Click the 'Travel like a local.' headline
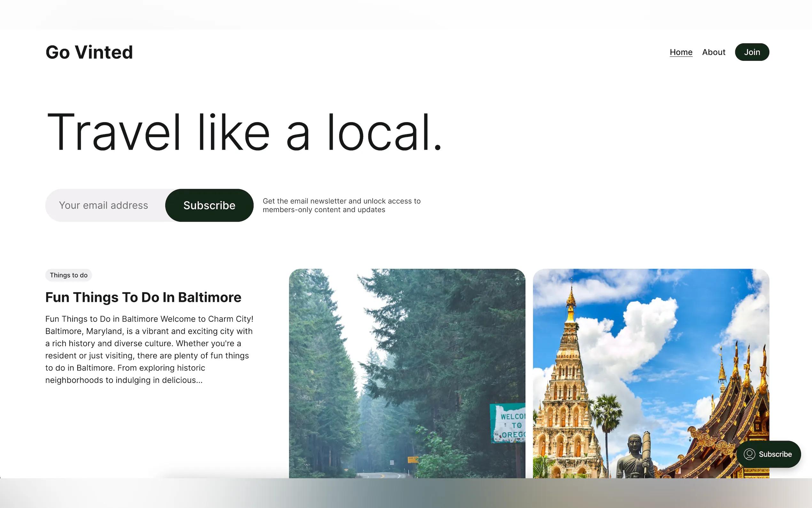Image resolution: width=812 pixels, height=508 pixels. pyautogui.click(x=244, y=133)
